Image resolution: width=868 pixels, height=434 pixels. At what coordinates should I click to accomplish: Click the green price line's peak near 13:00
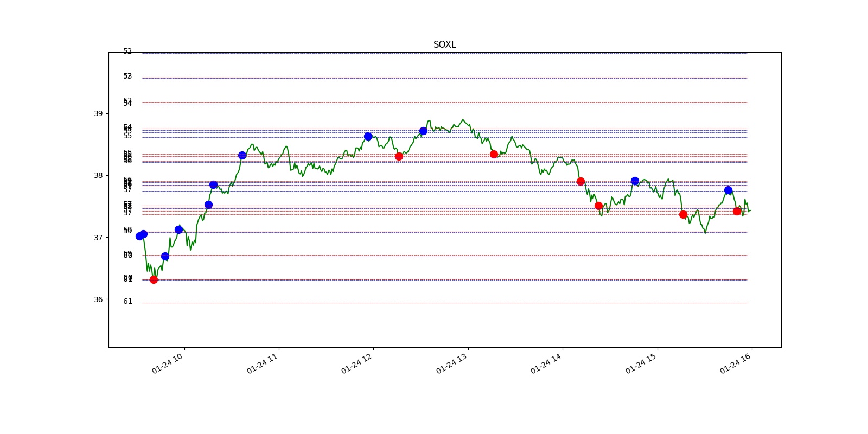(x=462, y=120)
